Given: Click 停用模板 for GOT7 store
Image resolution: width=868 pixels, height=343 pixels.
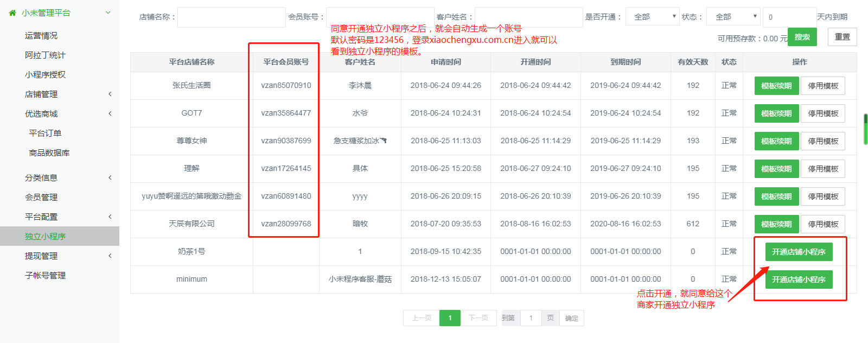Looking at the screenshot, I should coord(822,113).
